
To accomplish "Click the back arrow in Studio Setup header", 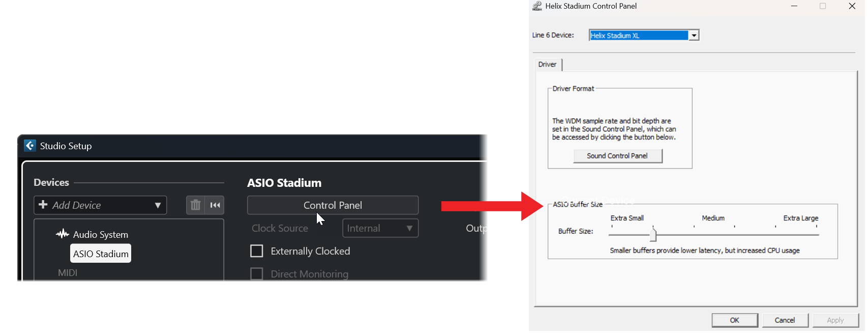I will (x=30, y=146).
